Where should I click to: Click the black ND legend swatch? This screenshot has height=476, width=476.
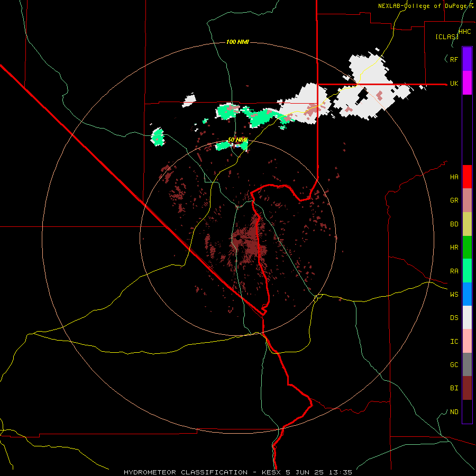(467, 411)
